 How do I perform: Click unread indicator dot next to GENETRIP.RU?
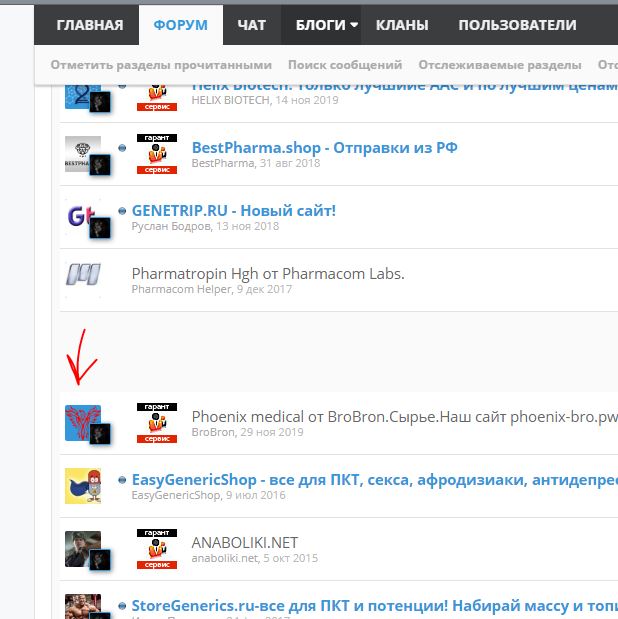pyautogui.click(x=123, y=211)
